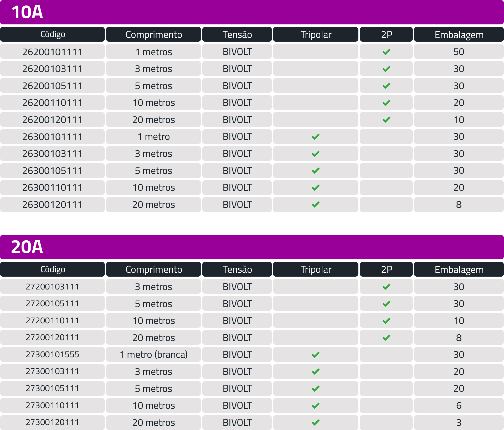Select product code 26200110111

(x=52, y=103)
